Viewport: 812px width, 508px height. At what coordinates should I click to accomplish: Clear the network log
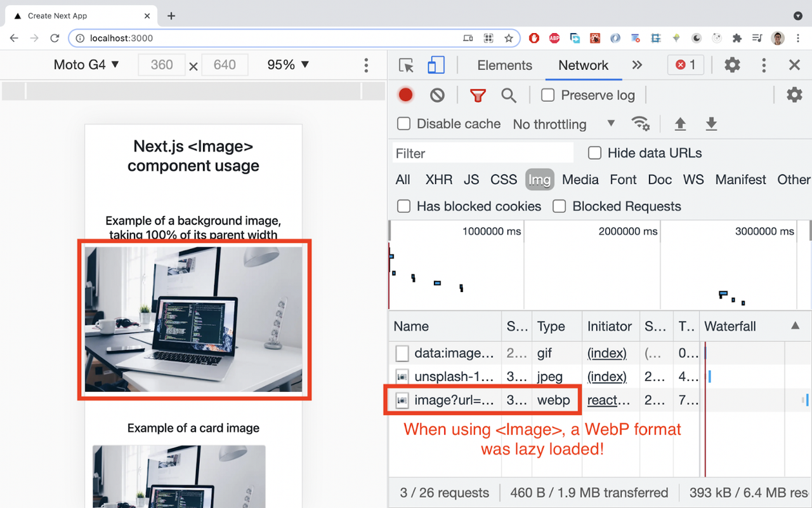(437, 95)
